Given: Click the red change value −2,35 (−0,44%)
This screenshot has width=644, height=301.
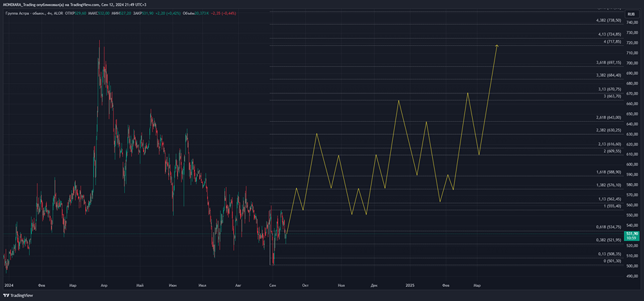Looking at the screenshot, I should [223, 13].
